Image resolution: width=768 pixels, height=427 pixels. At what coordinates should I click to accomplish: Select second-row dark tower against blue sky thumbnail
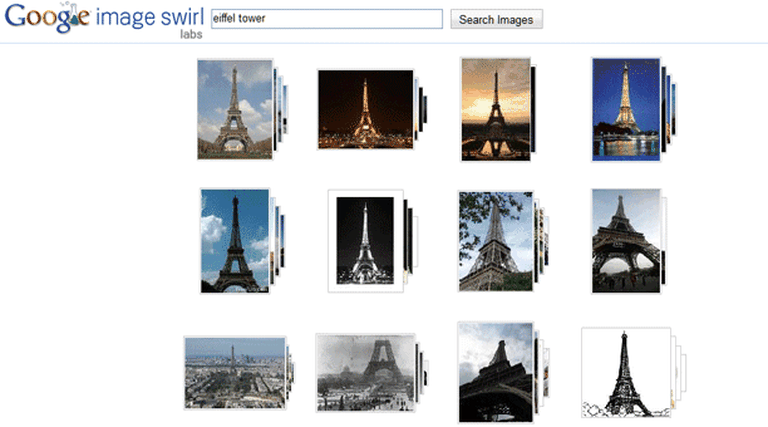[x=235, y=240]
